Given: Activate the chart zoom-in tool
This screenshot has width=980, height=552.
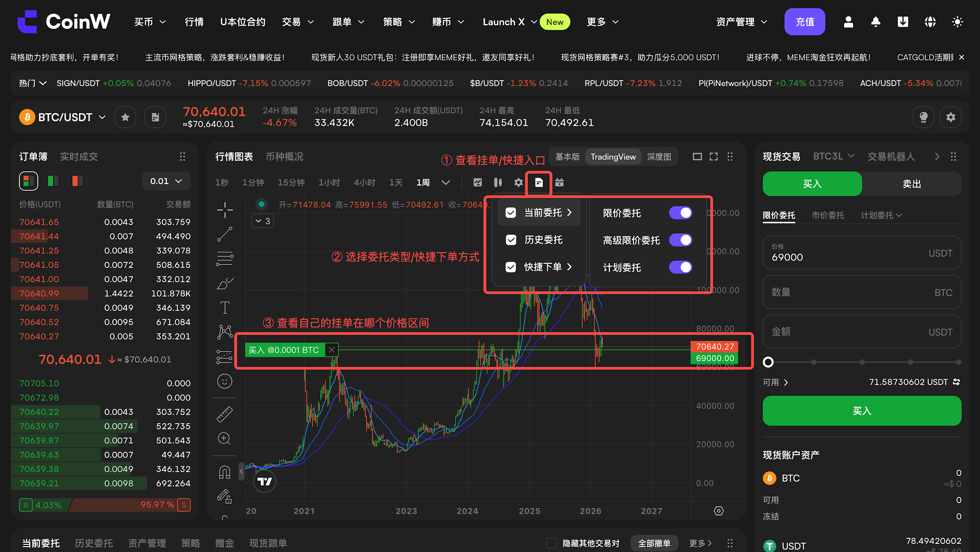Looking at the screenshot, I should [x=224, y=439].
